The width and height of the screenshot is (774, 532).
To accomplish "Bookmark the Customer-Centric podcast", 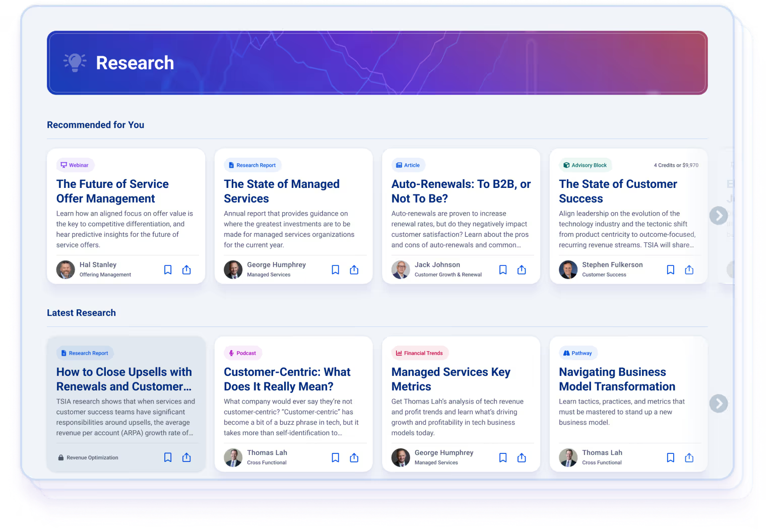I will [x=336, y=457].
